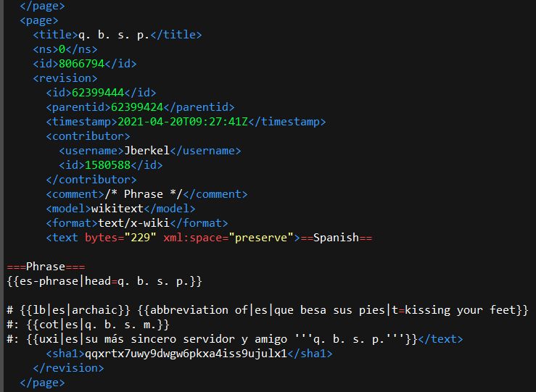The image size is (536, 392).
Task: Click the comment text '/* Phrase */'
Action: coord(143,194)
